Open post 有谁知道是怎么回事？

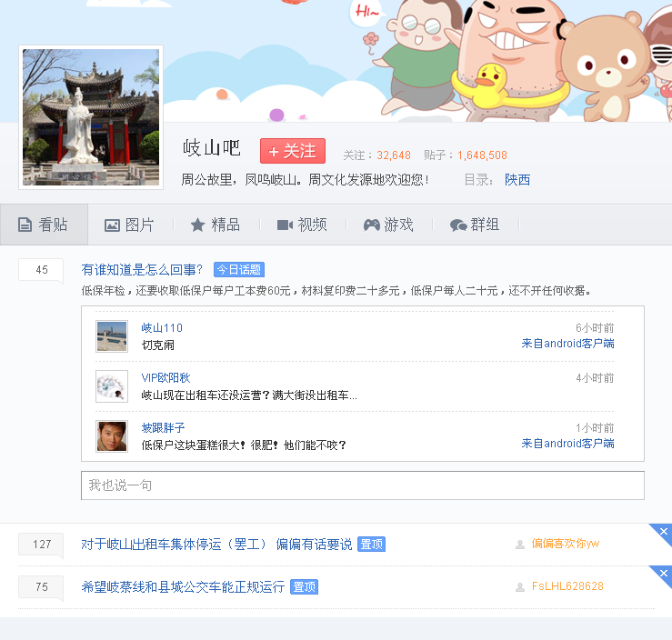click(142, 269)
